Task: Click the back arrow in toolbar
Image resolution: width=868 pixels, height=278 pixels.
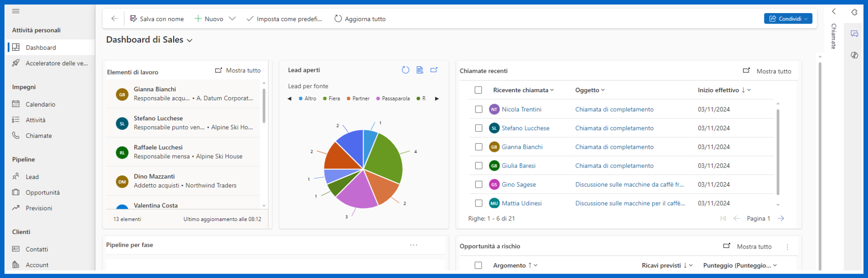Action: click(114, 19)
